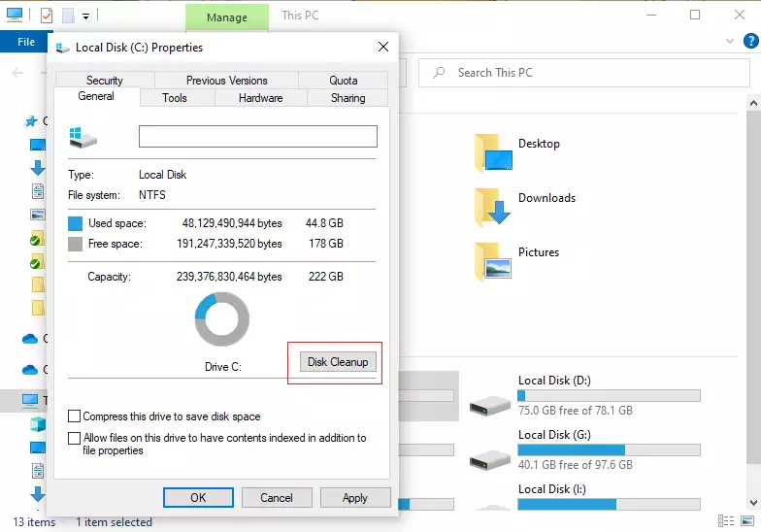The image size is (761, 532).
Task: Click the drive C usage donut chart
Action: (221, 318)
